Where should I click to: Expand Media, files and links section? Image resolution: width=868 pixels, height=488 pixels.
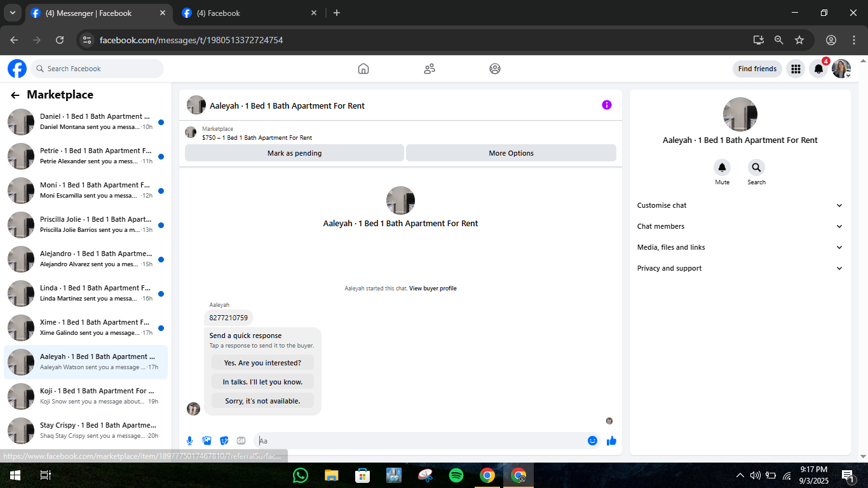tap(740, 247)
